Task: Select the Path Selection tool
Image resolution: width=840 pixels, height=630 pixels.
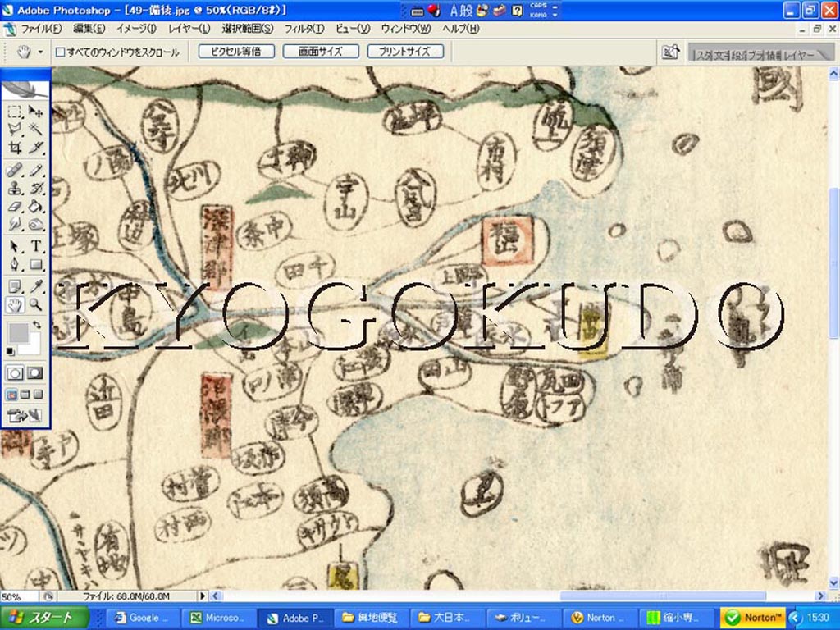Action: (15, 246)
